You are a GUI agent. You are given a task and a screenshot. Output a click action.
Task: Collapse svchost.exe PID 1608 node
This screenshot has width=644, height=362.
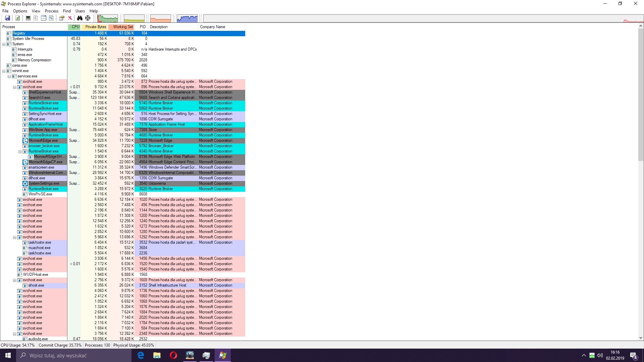(14, 280)
